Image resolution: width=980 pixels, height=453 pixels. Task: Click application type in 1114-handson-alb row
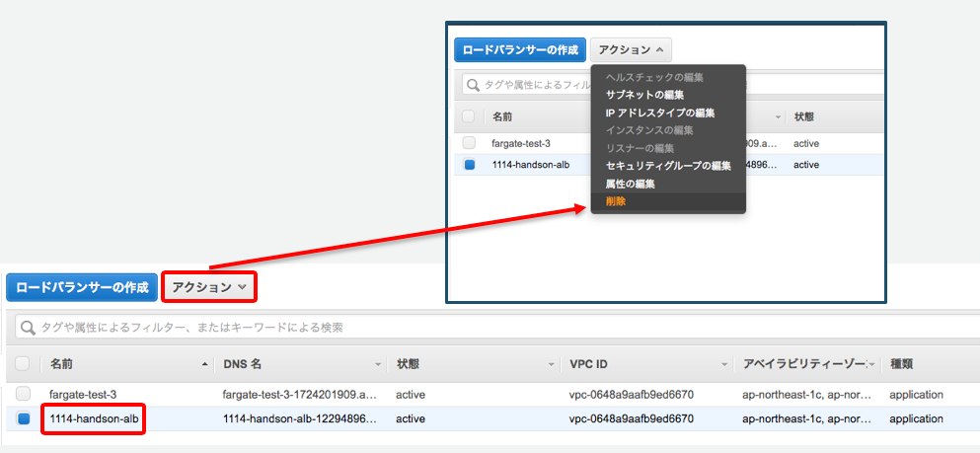pos(916,418)
